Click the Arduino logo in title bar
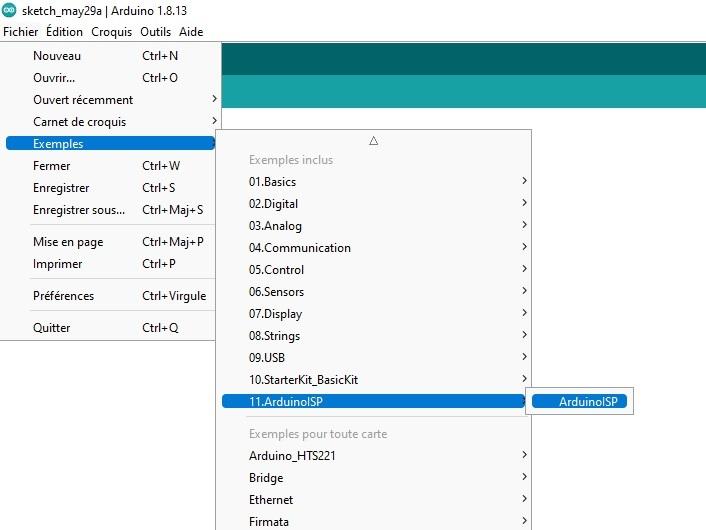The width and height of the screenshot is (706, 530). (9, 10)
